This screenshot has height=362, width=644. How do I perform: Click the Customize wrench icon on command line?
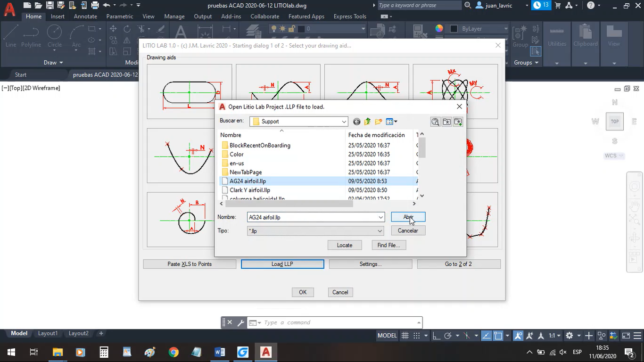240,323
